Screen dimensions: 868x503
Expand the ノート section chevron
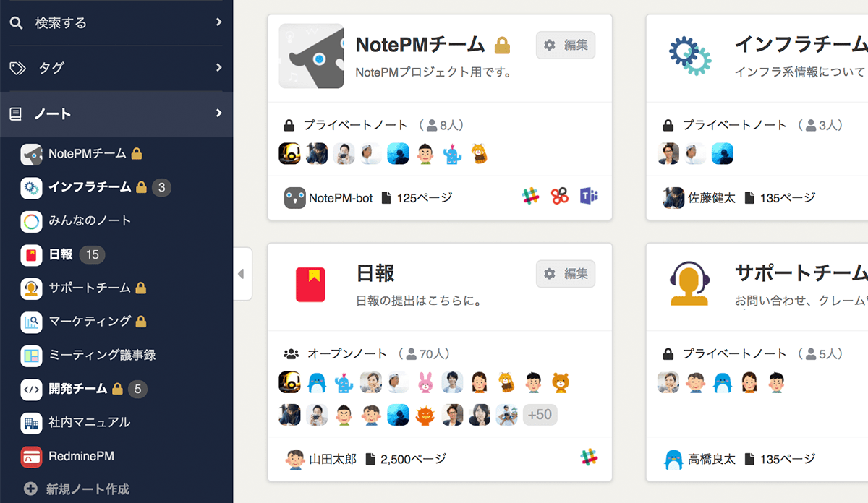point(218,113)
